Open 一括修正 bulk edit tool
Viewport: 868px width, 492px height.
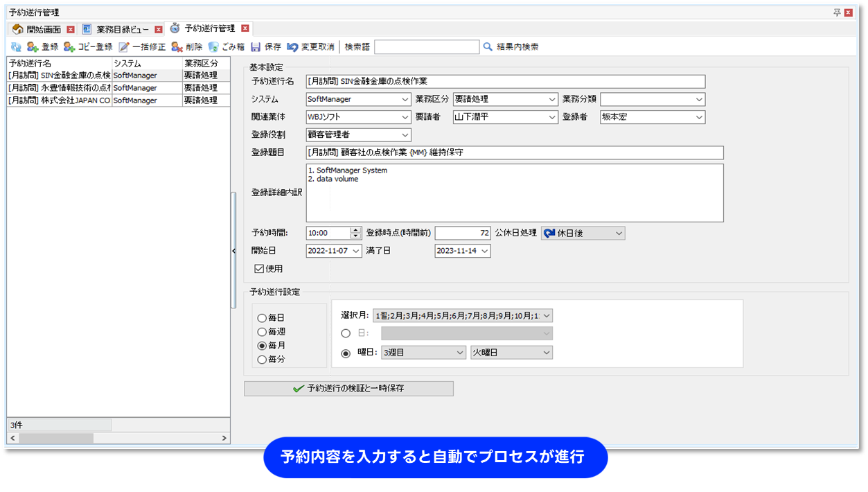pos(124,47)
